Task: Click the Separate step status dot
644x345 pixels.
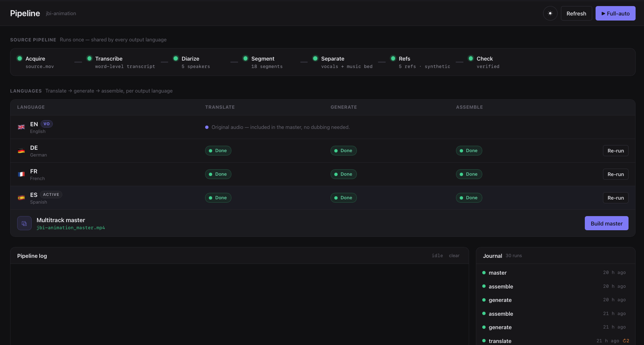Action: point(315,59)
